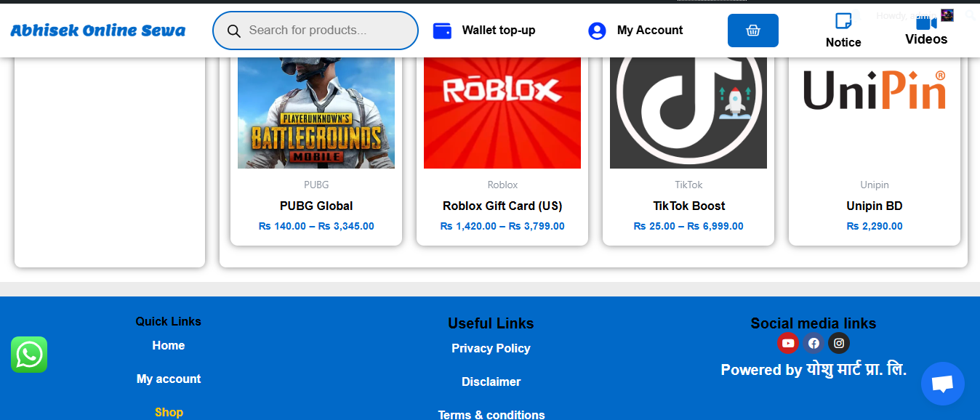This screenshot has height=420, width=980.
Task: Open the TikTok Boost product thumbnail
Action: pos(688,113)
